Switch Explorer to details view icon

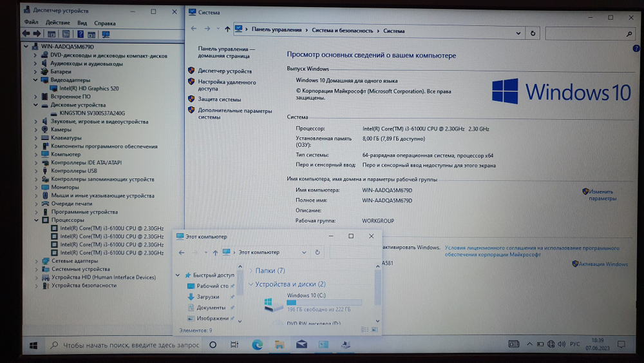(365, 329)
